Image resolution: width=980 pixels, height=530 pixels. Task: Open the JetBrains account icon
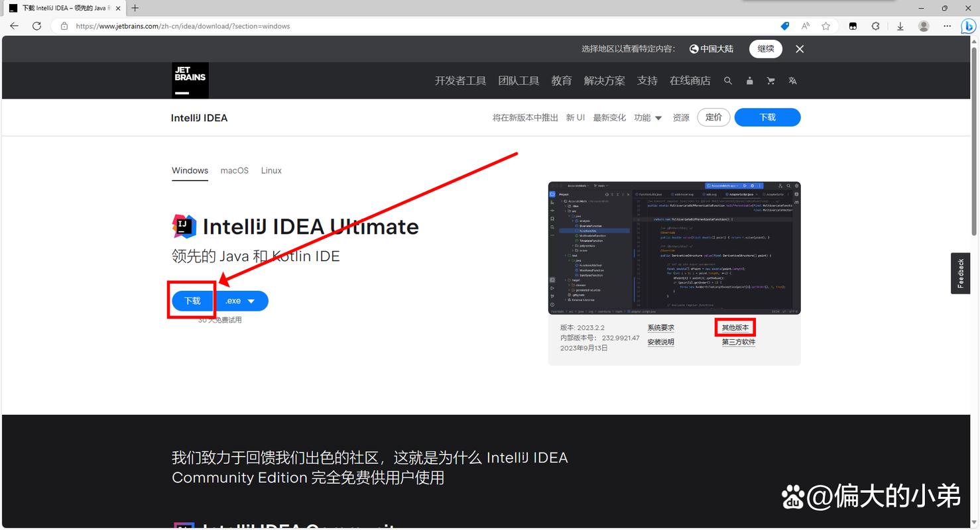point(749,80)
